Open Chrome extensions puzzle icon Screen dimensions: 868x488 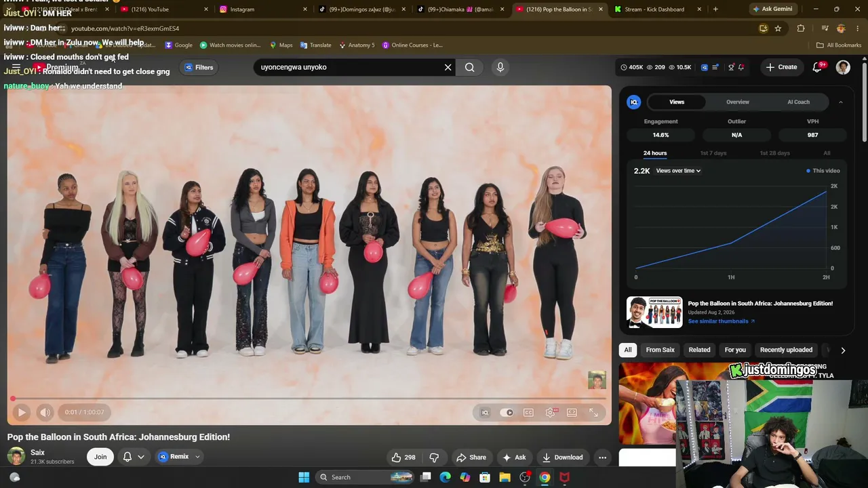(801, 28)
